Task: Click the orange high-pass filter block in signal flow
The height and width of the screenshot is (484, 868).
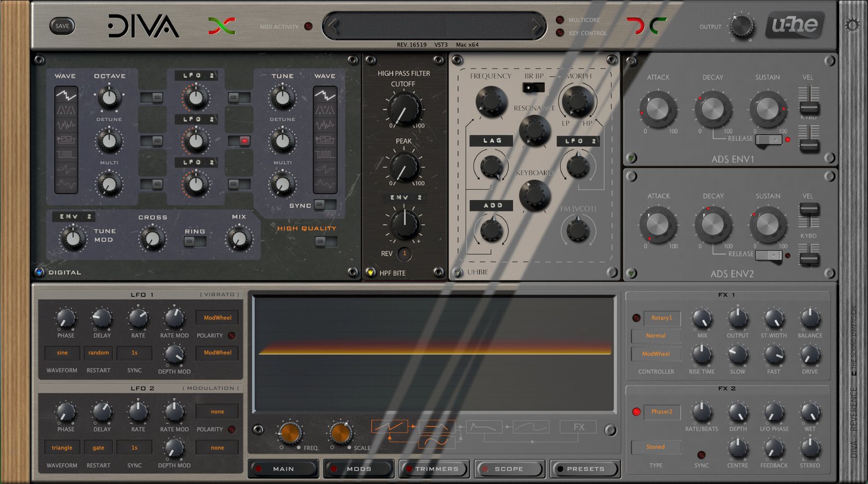Action: [x=436, y=427]
